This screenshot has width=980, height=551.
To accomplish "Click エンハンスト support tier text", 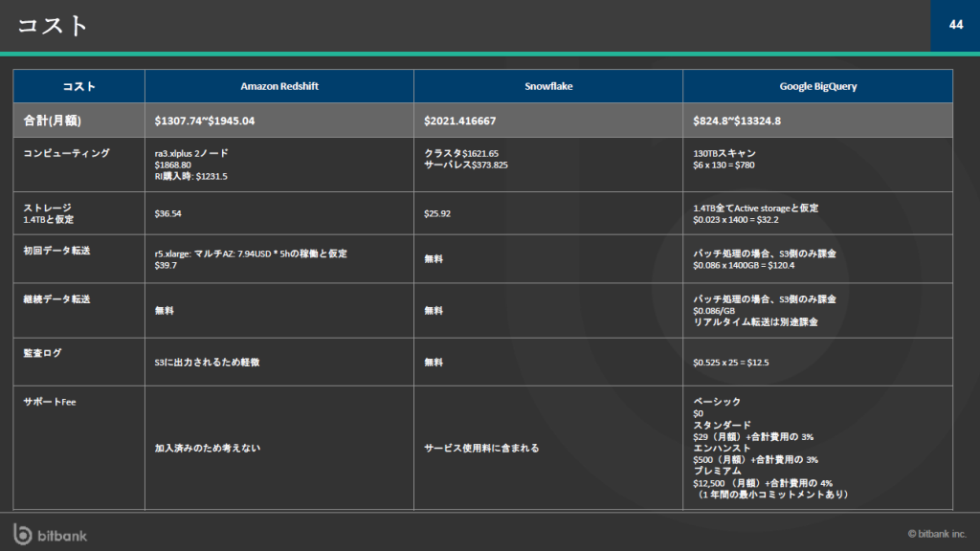I will click(x=722, y=448).
